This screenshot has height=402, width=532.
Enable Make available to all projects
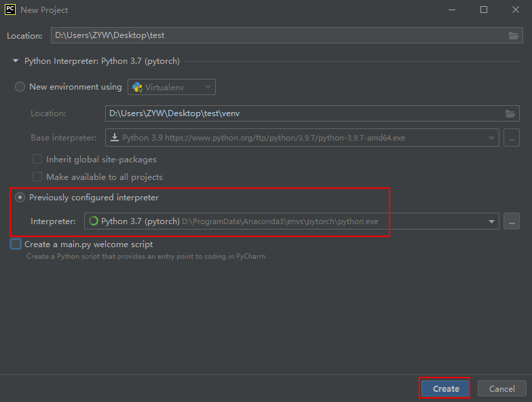click(x=37, y=177)
